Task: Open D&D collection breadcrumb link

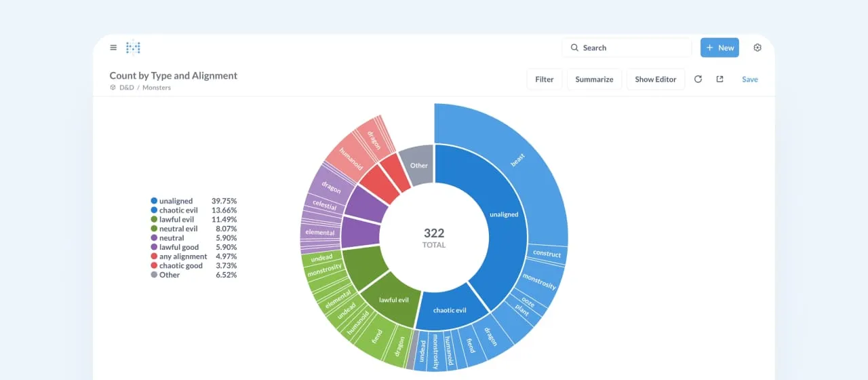Action: coord(126,88)
